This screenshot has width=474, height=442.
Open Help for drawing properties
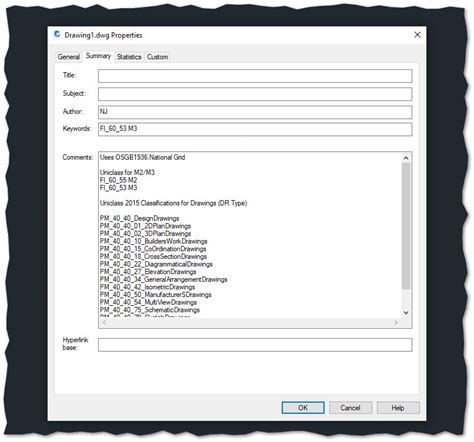(398, 408)
